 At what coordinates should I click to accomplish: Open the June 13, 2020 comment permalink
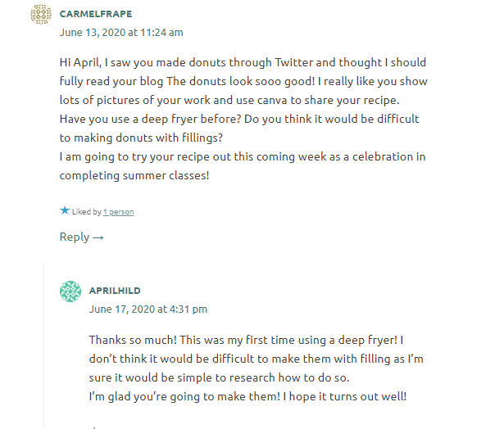point(121,33)
